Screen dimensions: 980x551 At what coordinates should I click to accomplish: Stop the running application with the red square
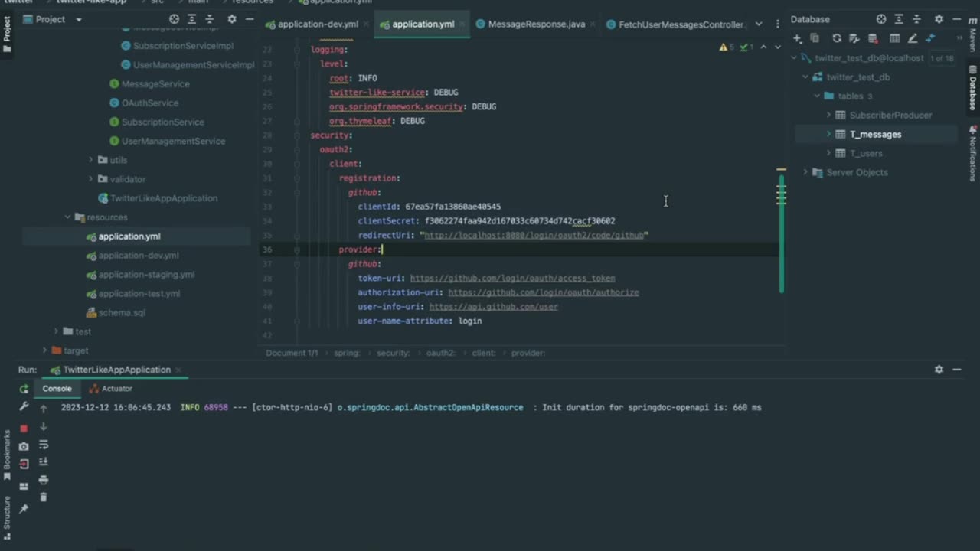pos(24,428)
